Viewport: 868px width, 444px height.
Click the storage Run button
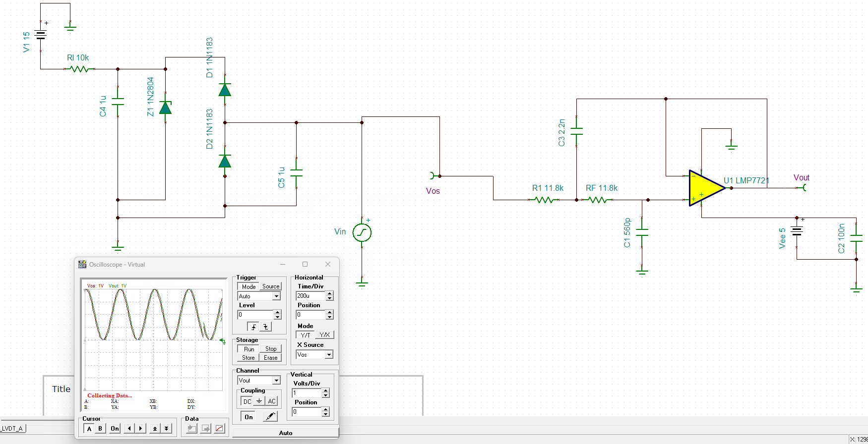[248, 349]
